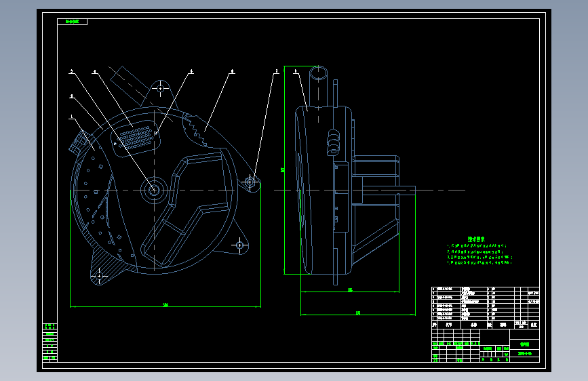This screenshot has width=588, height=381.
Task: Select the right-side mounting hole crosshair of front view
Action: tap(250, 182)
